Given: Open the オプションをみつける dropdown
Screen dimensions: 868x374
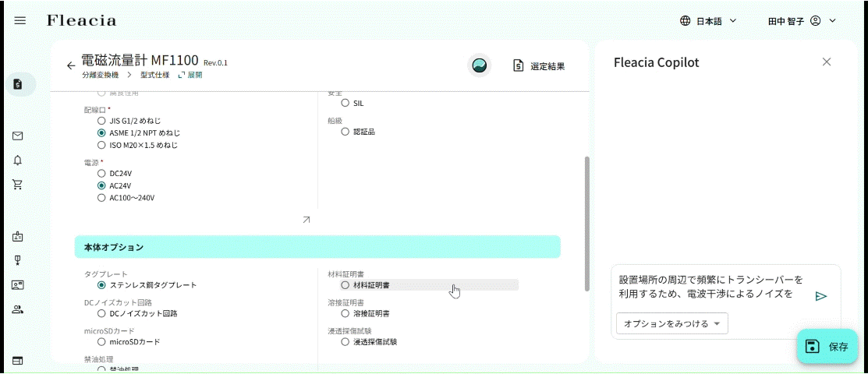Looking at the screenshot, I should click(x=672, y=323).
